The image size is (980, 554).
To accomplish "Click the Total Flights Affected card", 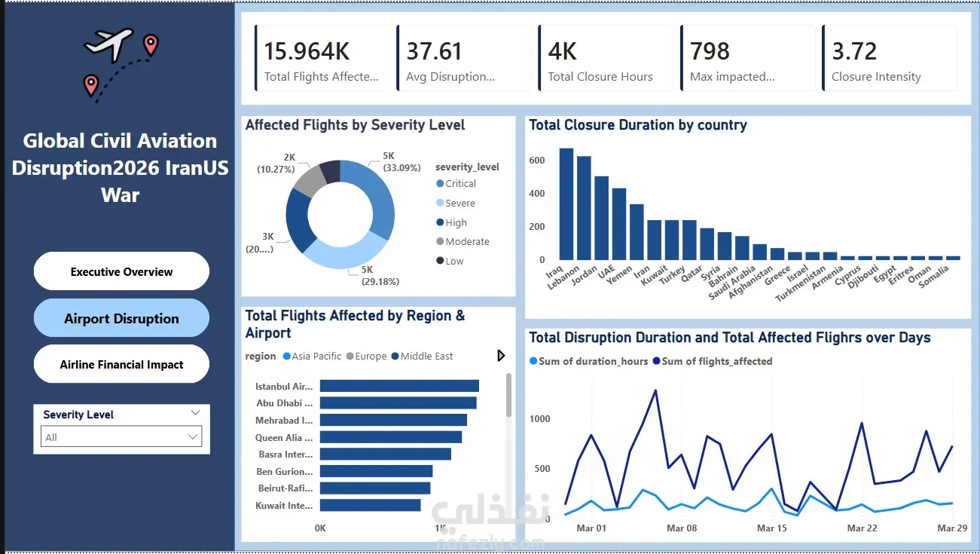I will click(x=324, y=58).
